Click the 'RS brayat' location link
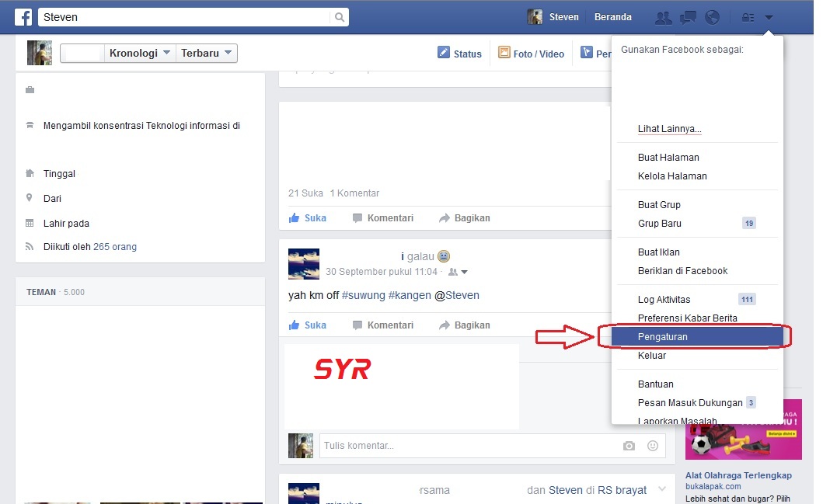The width and height of the screenshot is (823, 504). [x=622, y=490]
